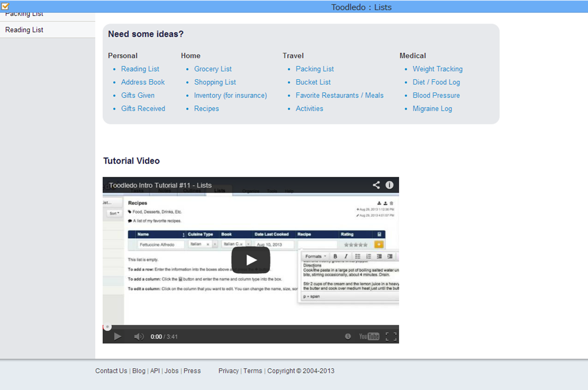Enter fullscreen mode for the video

pos(391,337)
